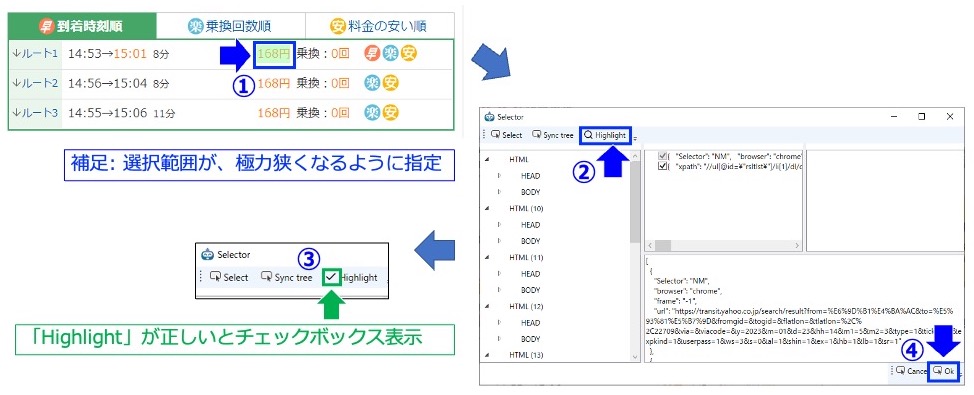
Task: Click the highlighted 168円 fare on route 1
Action: [x=274, y=53]
